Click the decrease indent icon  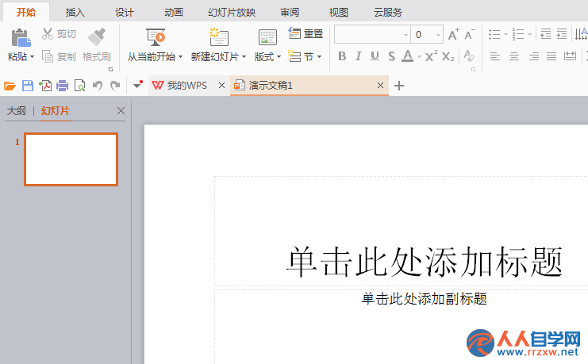click(x=546, y=34)
